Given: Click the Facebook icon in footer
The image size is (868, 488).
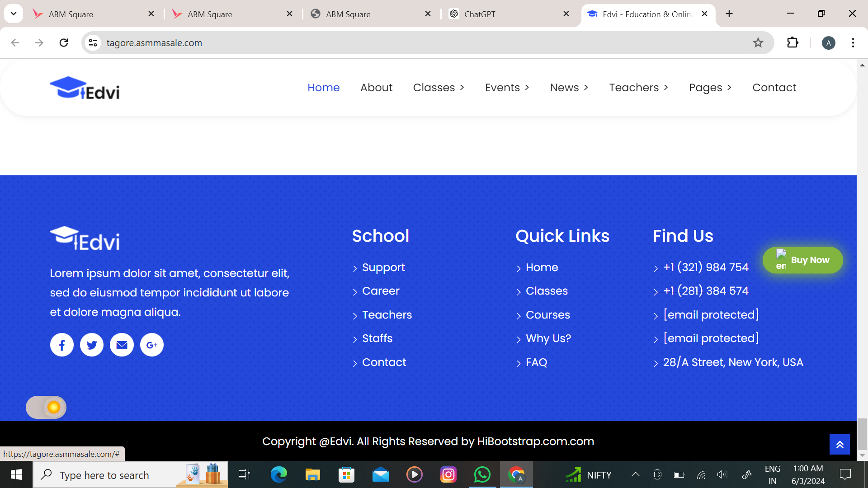Looking at the screenshot, I should click(x=62, y=345).
